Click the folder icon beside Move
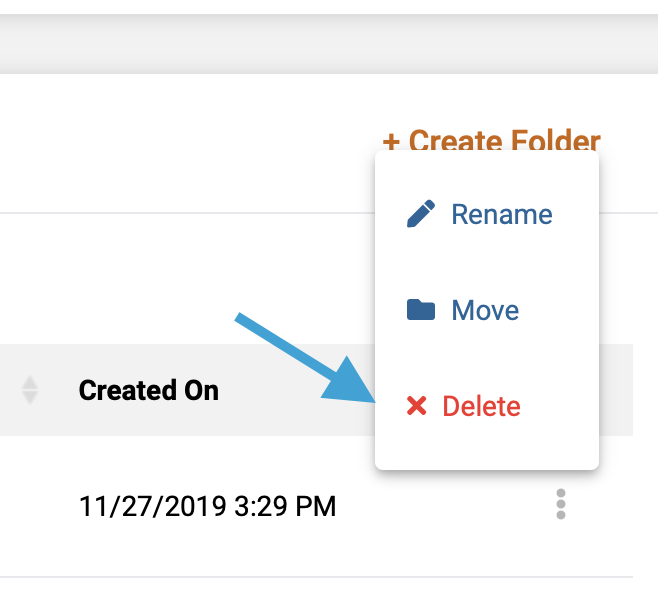Image resolution: width=658 pixels, height=590 pixels. pos(421,310)
